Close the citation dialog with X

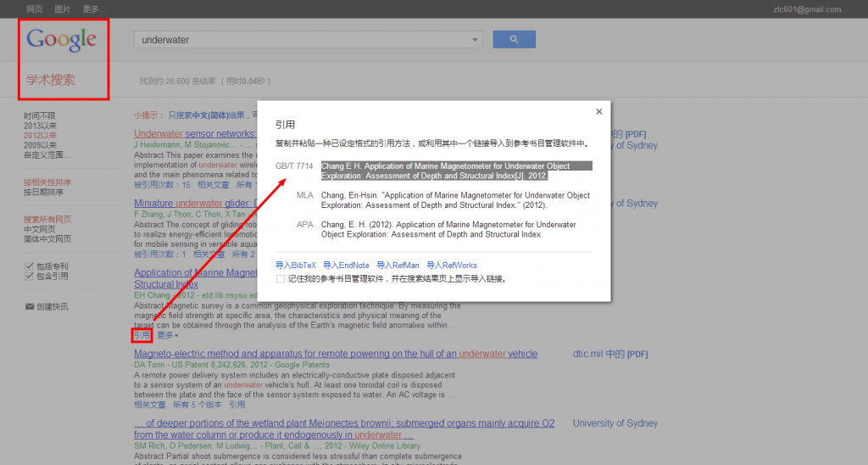(x=599, y=111)
